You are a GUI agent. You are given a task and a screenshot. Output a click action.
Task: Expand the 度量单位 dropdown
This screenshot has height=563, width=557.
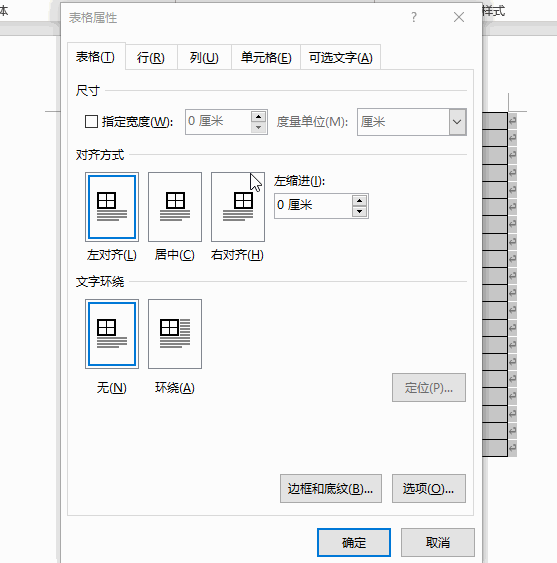click(x=457, y=122)
